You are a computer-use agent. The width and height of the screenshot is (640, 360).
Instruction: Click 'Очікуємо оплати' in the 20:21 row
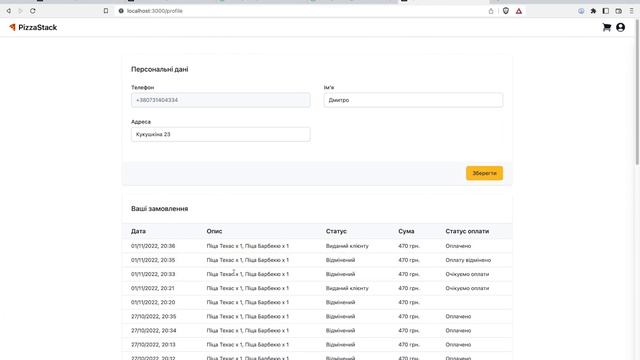coord(467,288)
